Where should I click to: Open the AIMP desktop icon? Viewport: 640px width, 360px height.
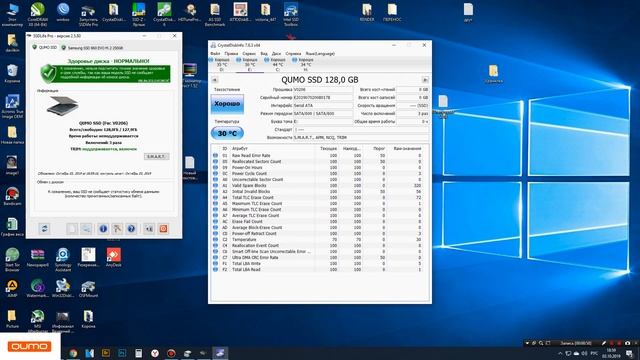click(x=12, y=288)
